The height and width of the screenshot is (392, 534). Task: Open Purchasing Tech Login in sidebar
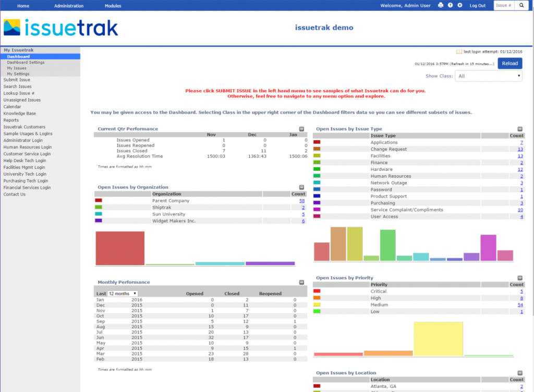pyautogui.click(x=26, y=181)
